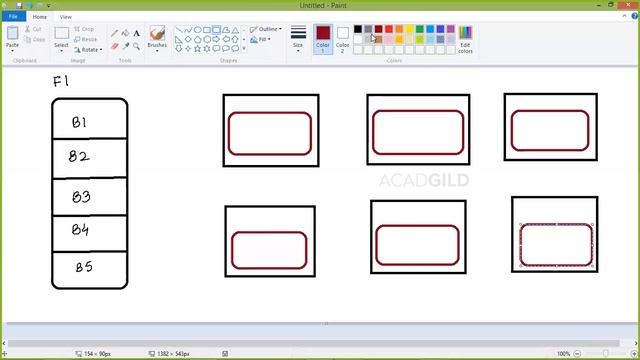Choose the Left arrow shape
The image size is (640, 360).
pyautogui.click(x=226, y=40)
